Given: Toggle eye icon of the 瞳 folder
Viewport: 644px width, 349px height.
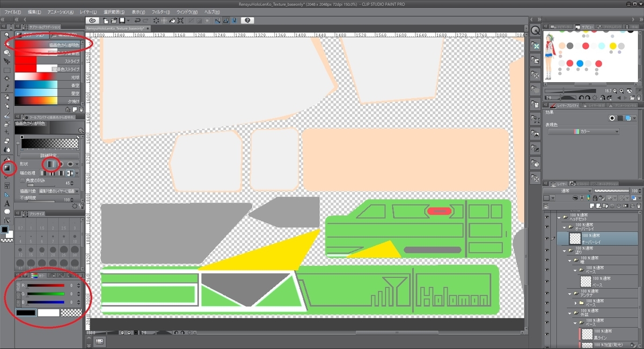Looking at the screenshot, I should point(547,260).
